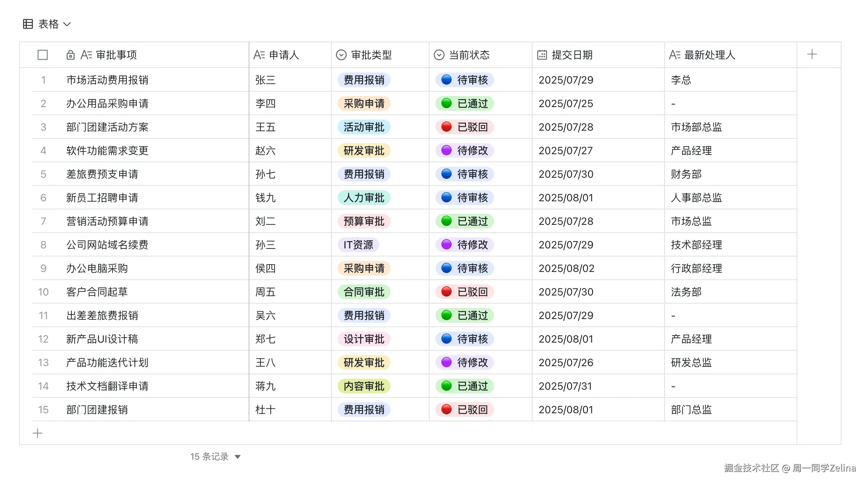Click green status dot in row 办公用品采购申请

(x=447, y=103)
